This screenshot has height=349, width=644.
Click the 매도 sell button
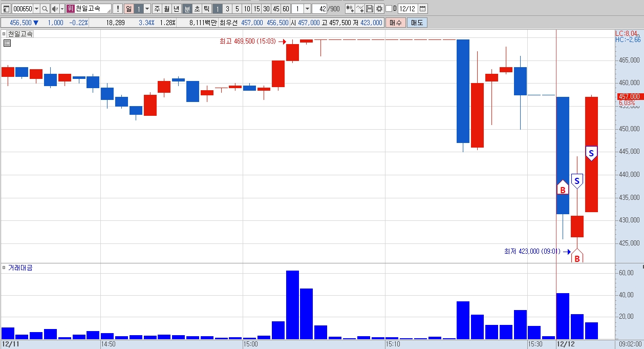point(417,23)
